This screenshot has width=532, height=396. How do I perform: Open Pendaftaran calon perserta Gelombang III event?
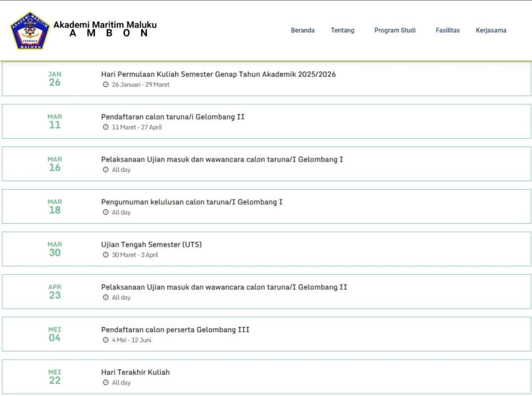[175, 330]
